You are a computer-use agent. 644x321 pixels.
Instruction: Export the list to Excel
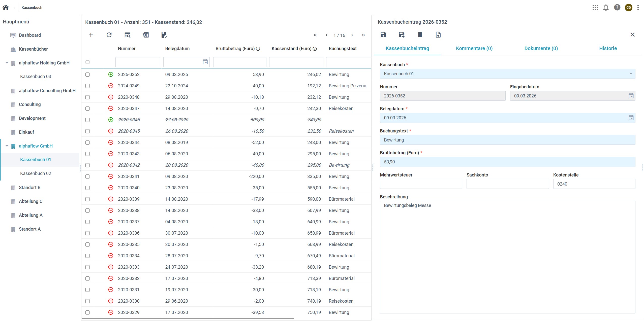pyautogui.click(x=146, y=35)
